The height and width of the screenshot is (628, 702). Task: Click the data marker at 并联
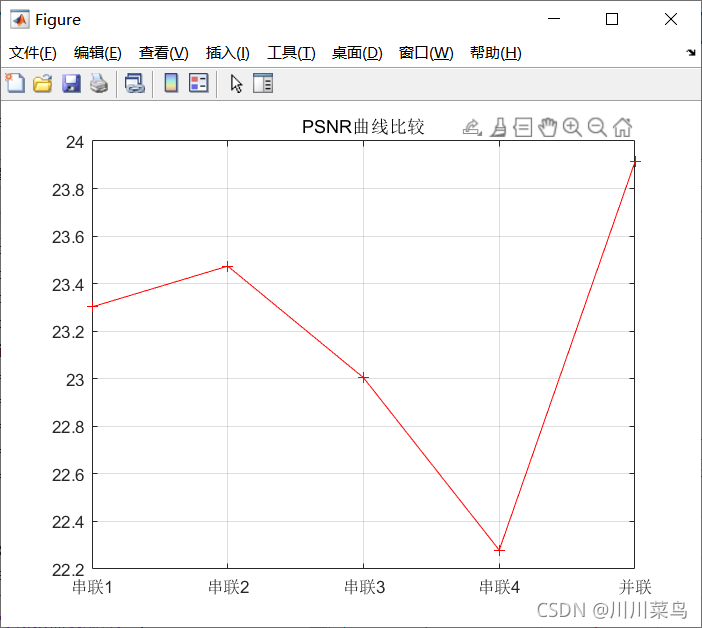[x=635, y=161]
